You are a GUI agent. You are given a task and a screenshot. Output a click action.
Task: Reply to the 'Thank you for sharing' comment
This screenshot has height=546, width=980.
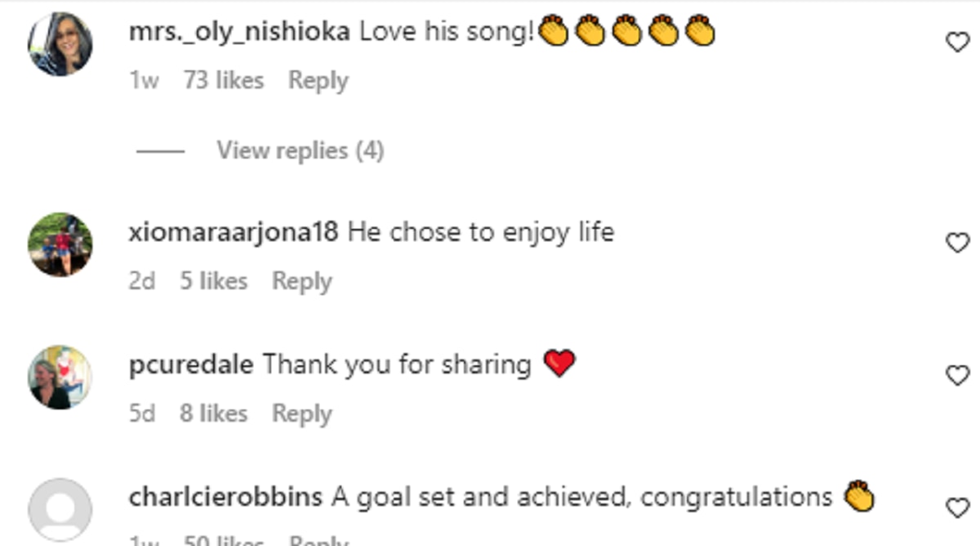point(301,414)
